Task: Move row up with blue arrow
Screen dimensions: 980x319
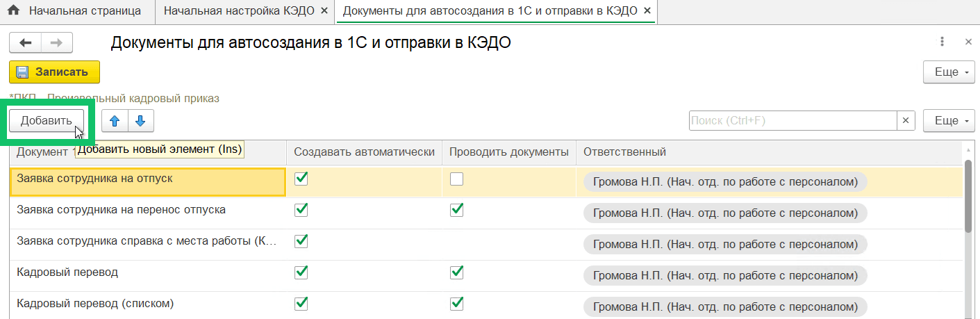Action: (115, 121)
